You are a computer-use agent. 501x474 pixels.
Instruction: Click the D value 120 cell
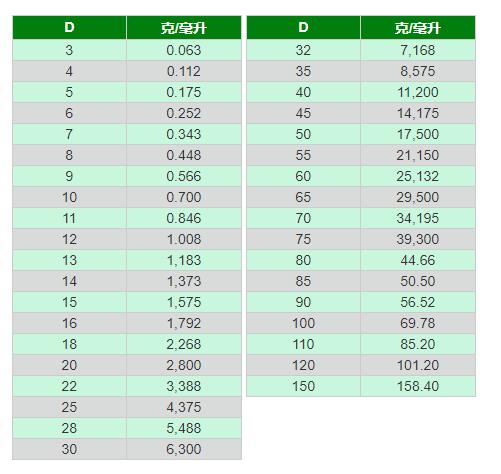pos(303,365)
